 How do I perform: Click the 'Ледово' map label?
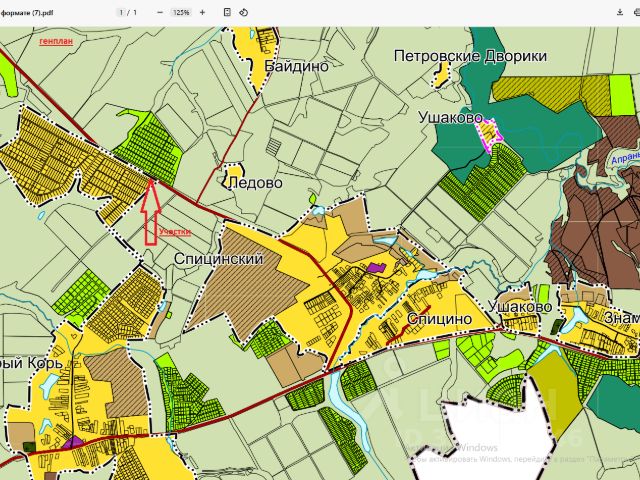(255, 183)
